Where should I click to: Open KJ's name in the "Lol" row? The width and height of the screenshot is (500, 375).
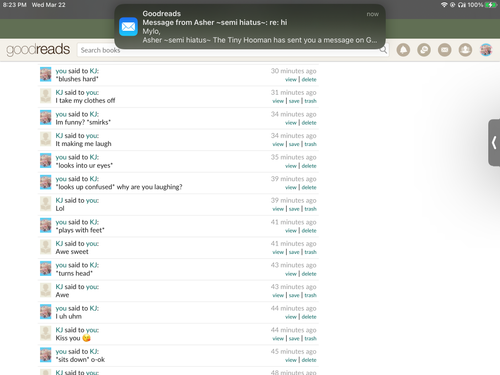(x=59, y=200)
